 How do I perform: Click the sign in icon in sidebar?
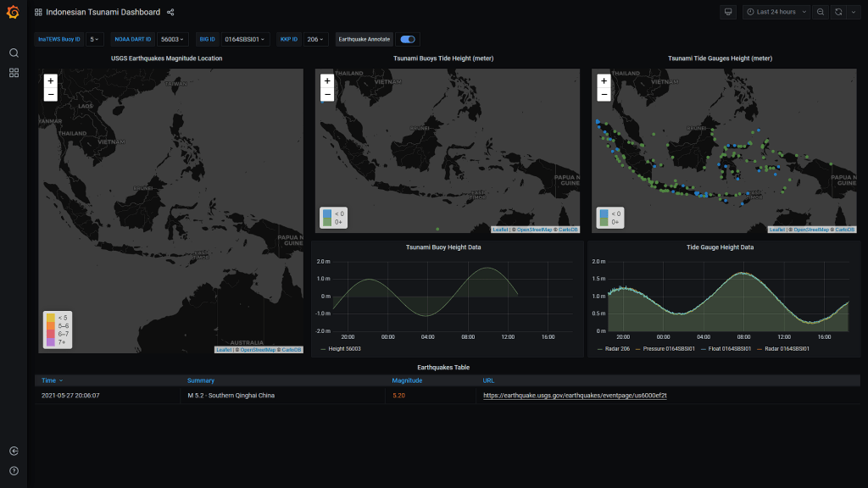(x=14, y=451)
